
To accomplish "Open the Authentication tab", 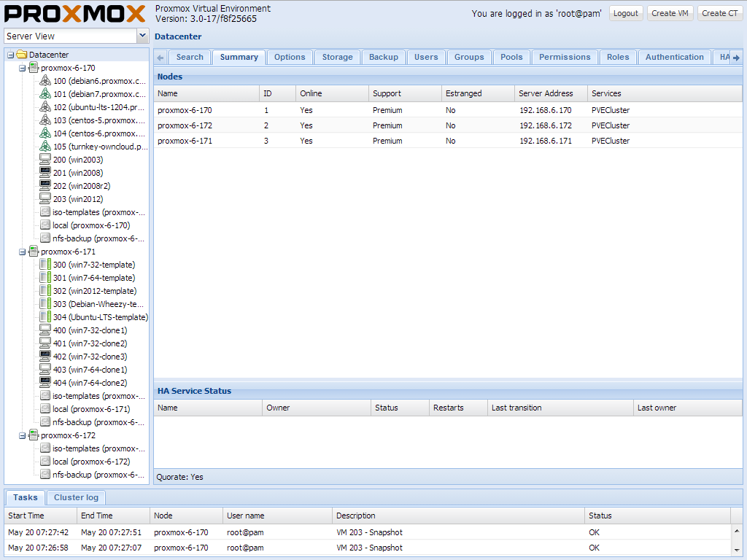I will (x=675, y=57).
